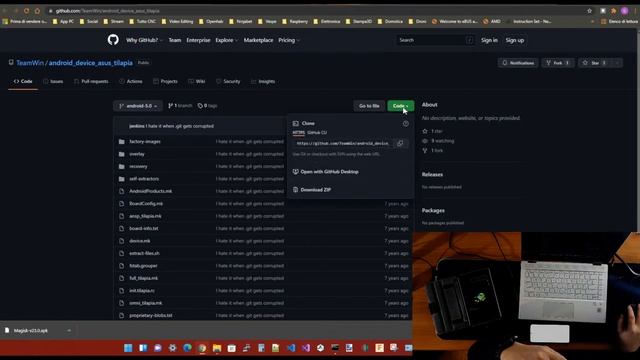Reload the page with browser refresh icon

point(27,11)
